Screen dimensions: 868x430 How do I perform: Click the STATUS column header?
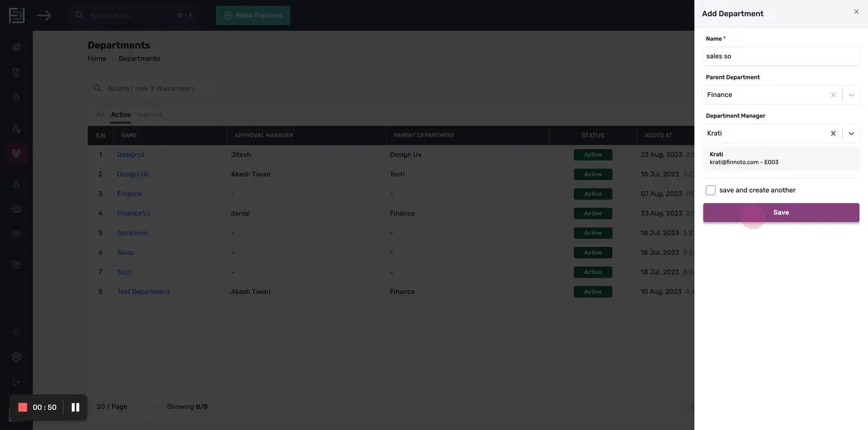tap(593, 136)
